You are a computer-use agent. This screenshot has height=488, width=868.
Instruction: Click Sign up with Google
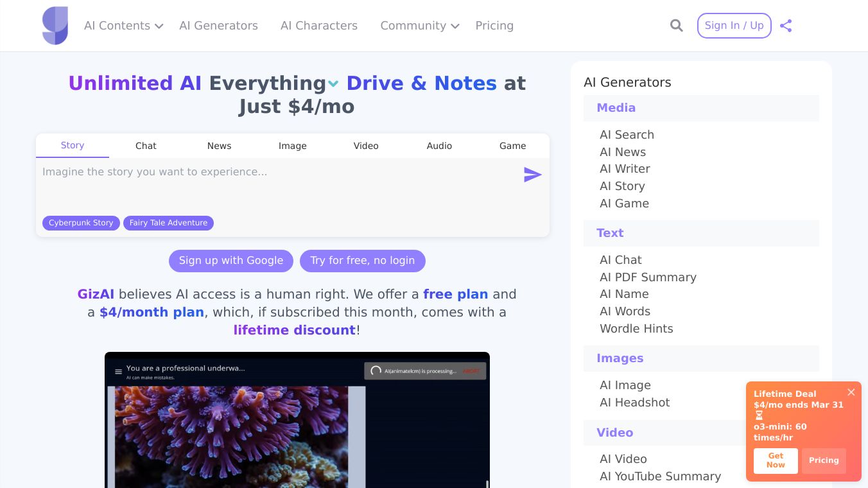coord(231,261)
